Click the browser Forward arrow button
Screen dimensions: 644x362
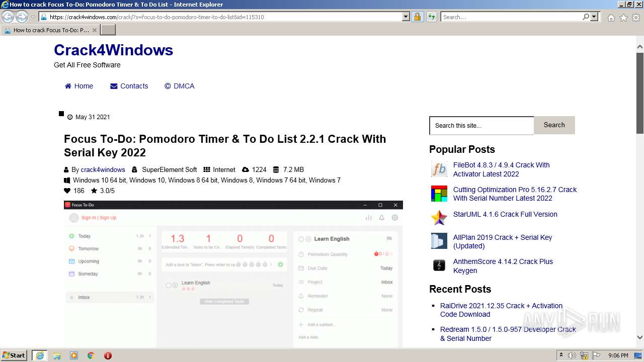[x=22, y=17]
